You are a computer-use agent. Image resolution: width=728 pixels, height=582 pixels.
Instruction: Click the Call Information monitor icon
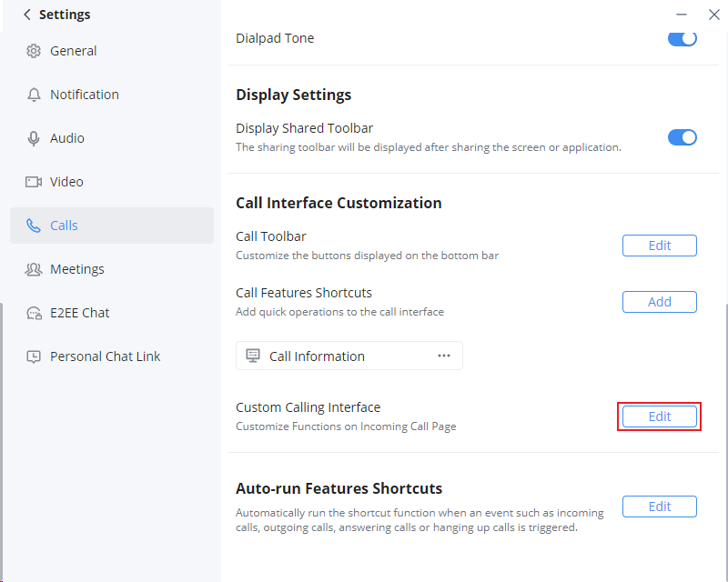(x=253, y=356)
